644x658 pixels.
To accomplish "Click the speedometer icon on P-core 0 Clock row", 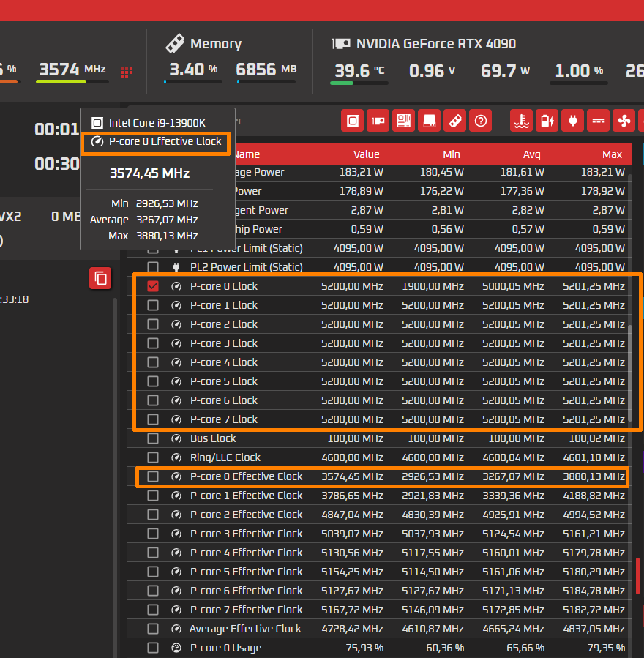I will [176, 286].
